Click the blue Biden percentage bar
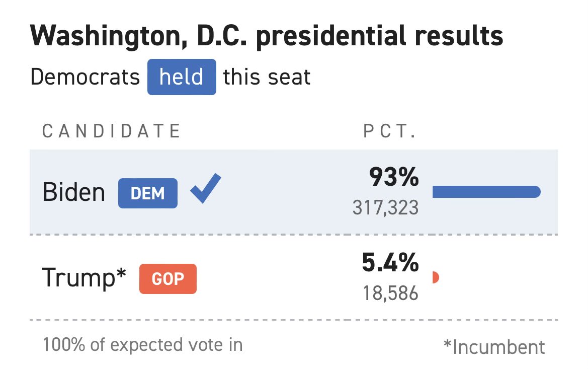 (486, 192)
